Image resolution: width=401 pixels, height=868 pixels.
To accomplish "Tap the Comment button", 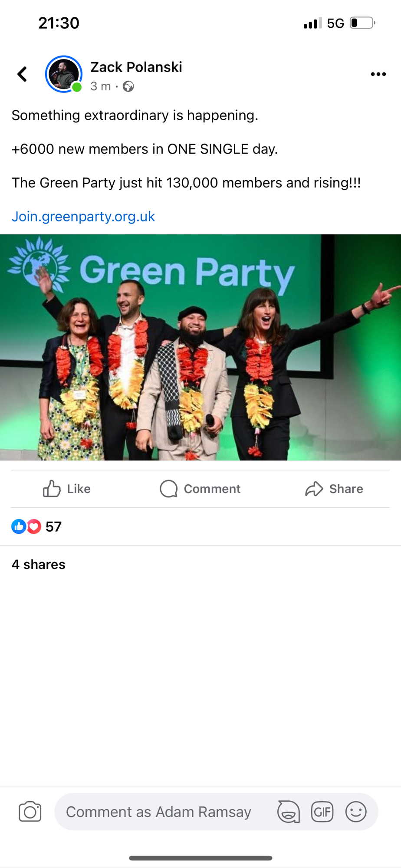I will 200,489.
